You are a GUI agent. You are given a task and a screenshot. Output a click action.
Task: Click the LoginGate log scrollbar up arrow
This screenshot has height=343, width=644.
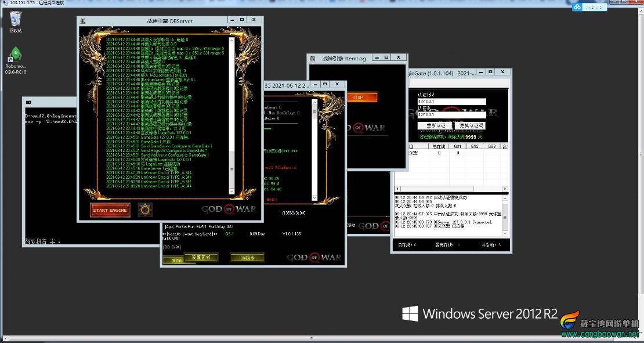pyautogui.click(x=505, y=197)
